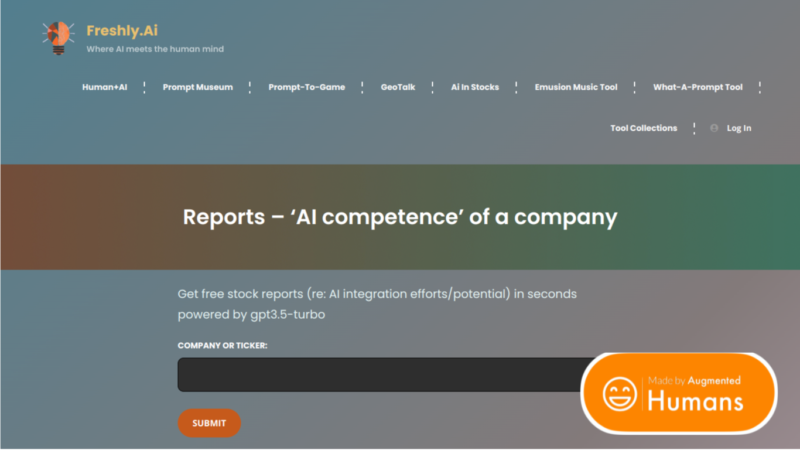Screen dimensions: 800x450
Task: Open Tool Collections menu
Action: click(643, 128)
